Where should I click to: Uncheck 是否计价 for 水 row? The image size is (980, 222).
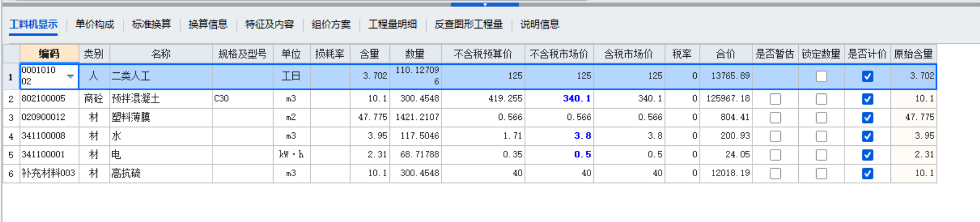868,137
